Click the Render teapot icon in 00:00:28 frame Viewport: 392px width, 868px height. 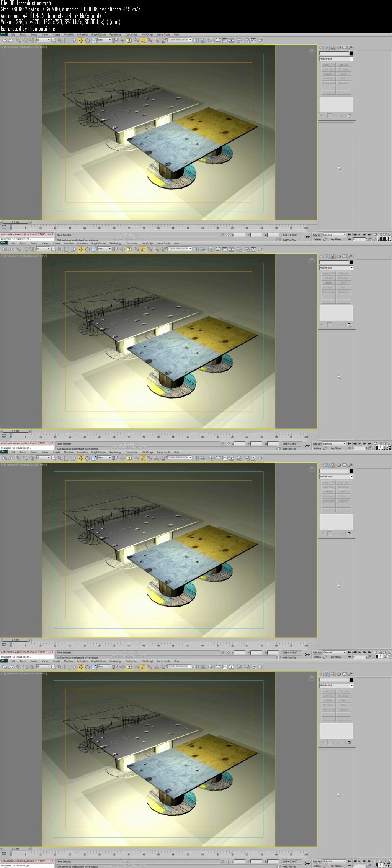(260, 249)
